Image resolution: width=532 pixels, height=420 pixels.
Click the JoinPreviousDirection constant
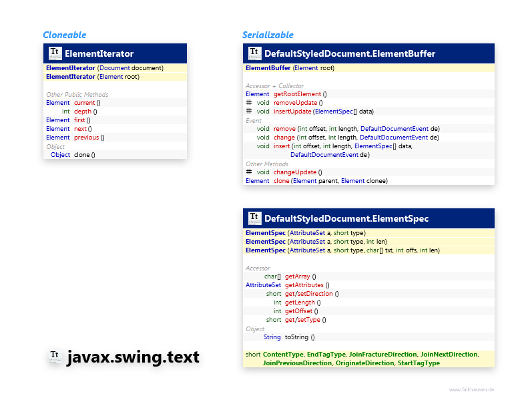tap(297, 363)
